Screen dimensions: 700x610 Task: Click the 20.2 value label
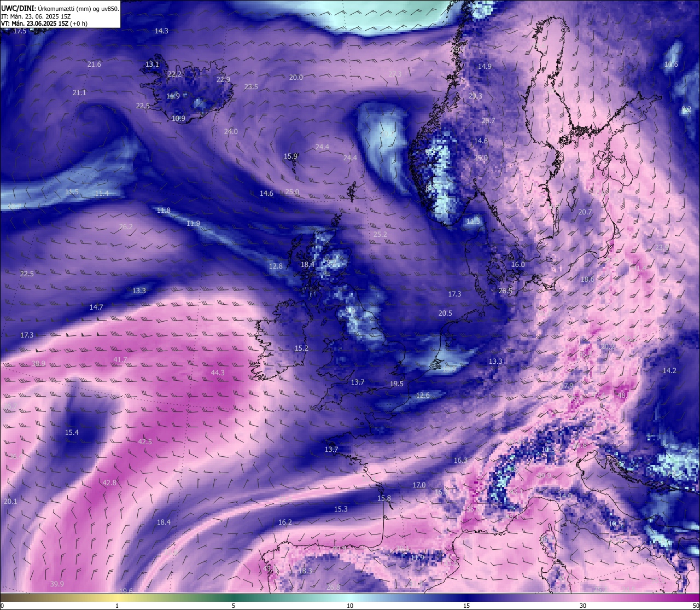coord(608,346)
